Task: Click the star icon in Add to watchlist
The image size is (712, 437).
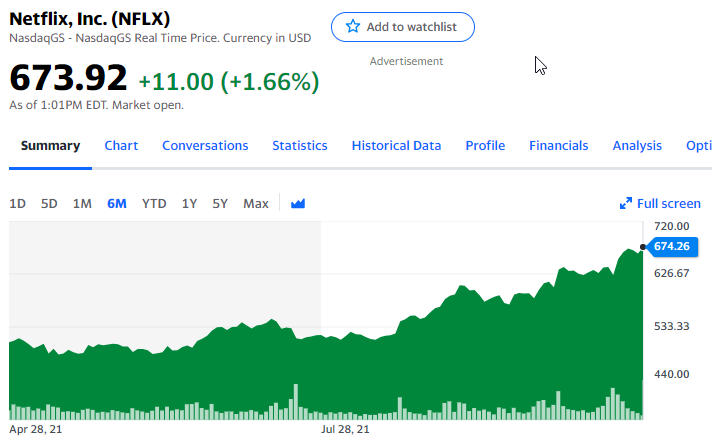Action: pyautogui.click(x=353, y=27)
